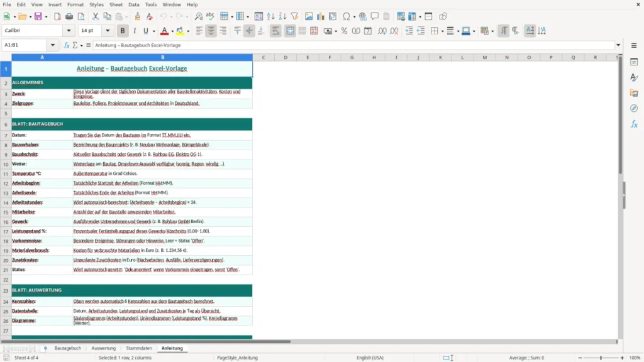644x362 pixels.
Task: Click the Copy icon
Action: coord(107,16)
